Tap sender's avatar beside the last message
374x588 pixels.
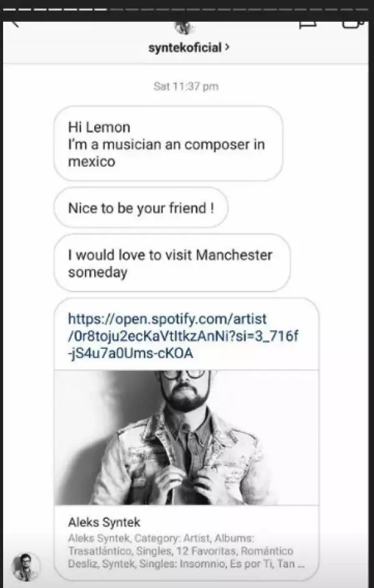(26, 567)
